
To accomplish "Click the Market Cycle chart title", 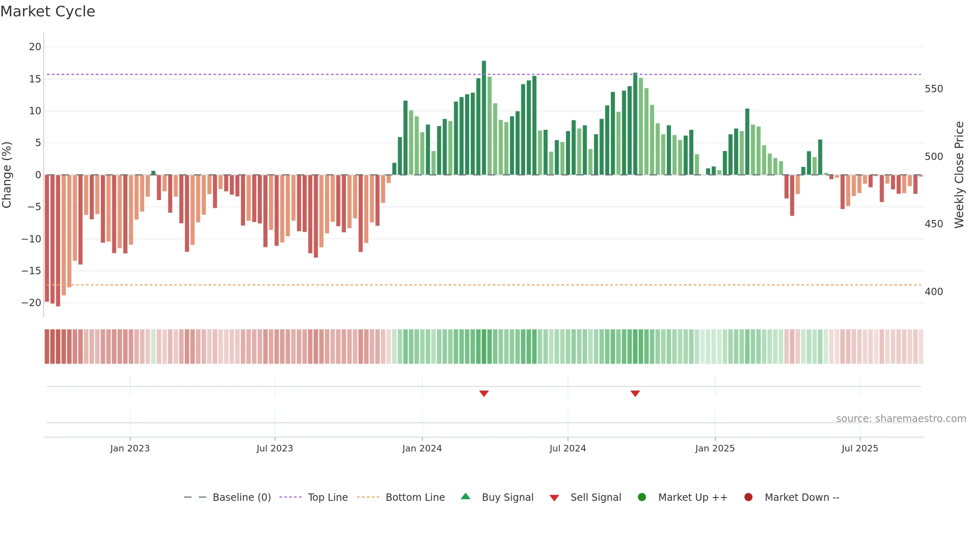I will point(48,11).
